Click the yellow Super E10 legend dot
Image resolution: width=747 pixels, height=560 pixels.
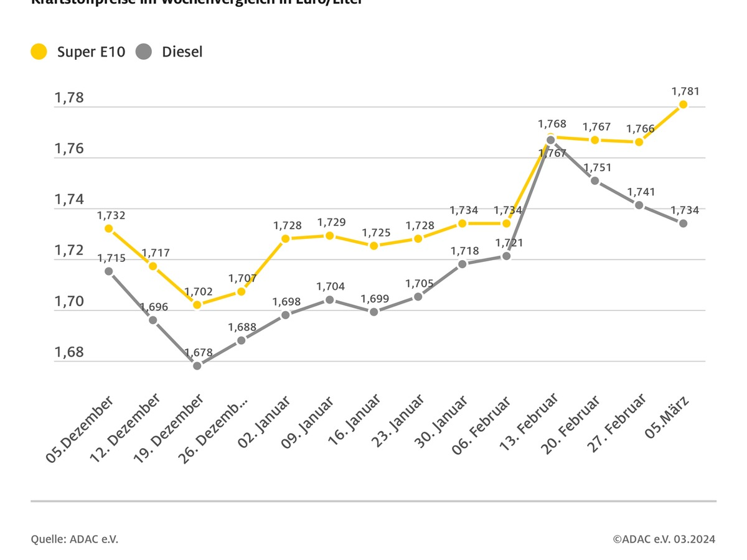pos(39,52)
